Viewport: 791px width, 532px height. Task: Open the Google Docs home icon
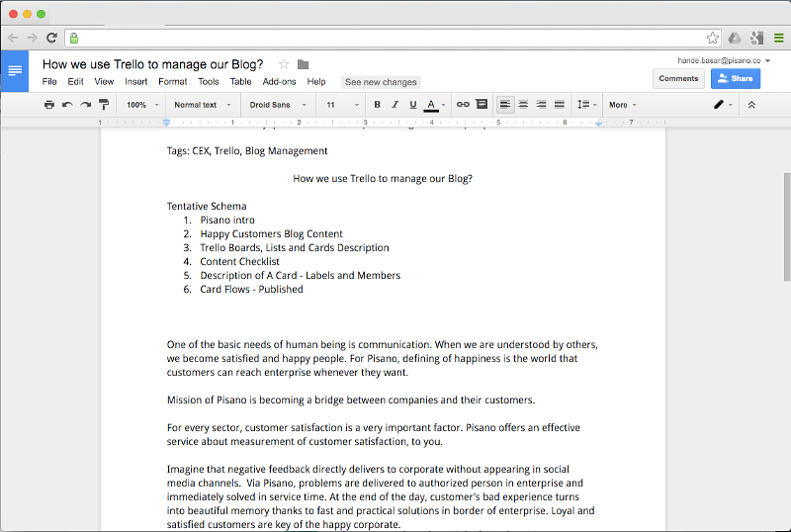pos(15,71)
